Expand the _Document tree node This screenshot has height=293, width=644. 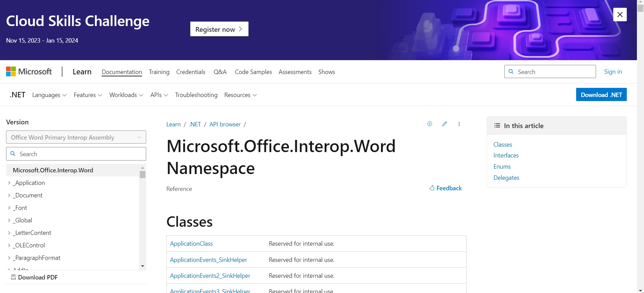coord(9,195)
